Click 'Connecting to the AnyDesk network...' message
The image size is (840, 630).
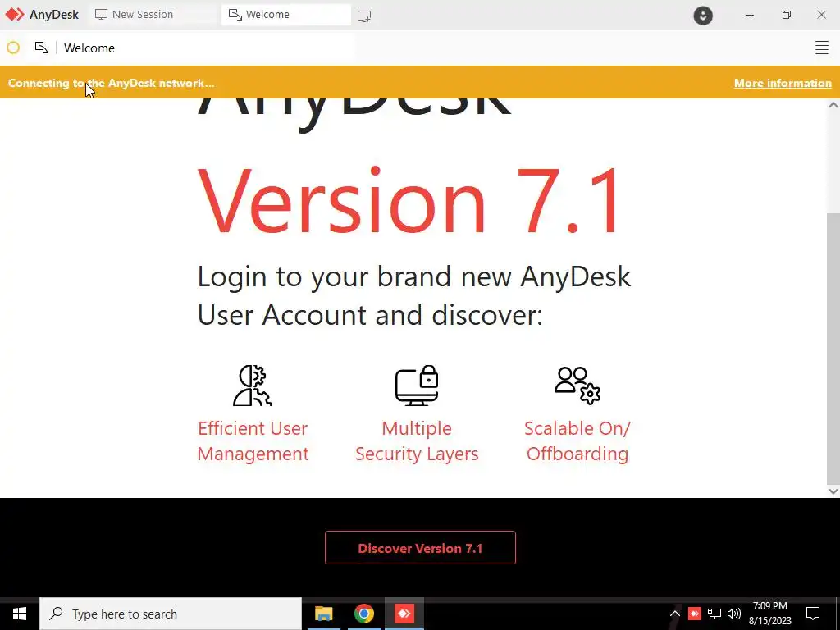point(111,83)
